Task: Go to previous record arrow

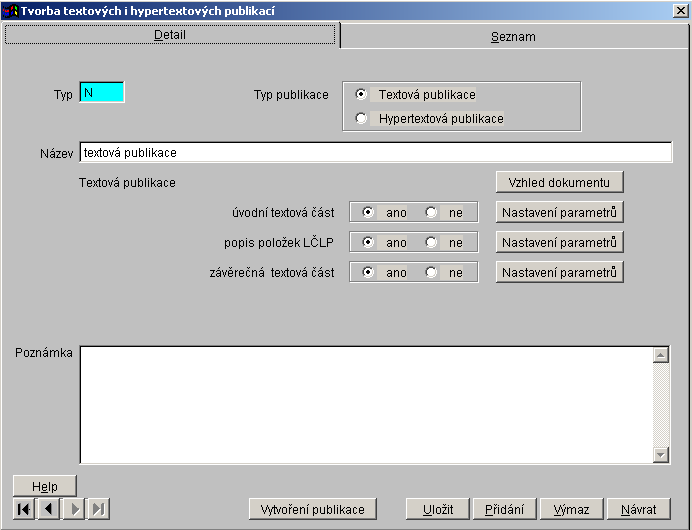Action: [x=48, y=509]
